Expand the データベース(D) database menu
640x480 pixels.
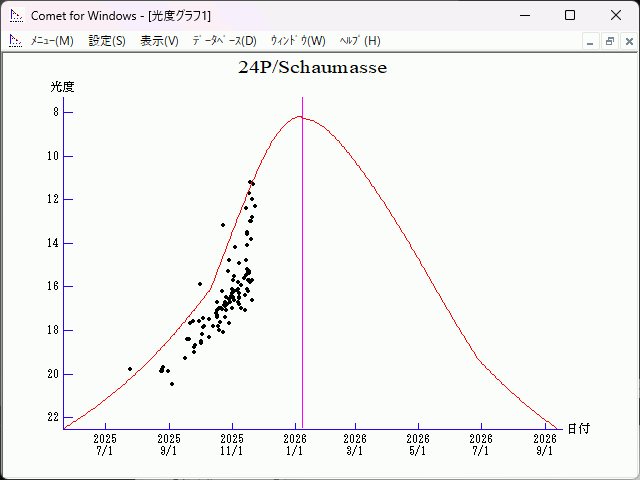tap(224, 41)
